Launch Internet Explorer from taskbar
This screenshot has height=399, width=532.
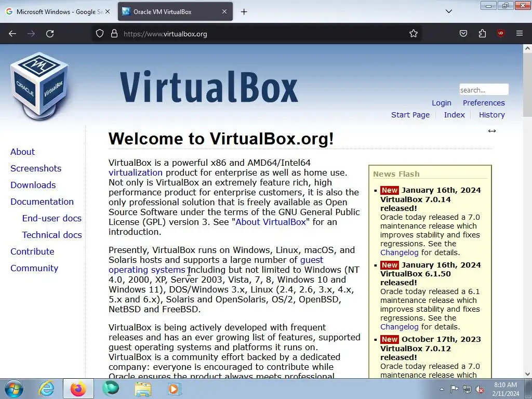point(46,389)
